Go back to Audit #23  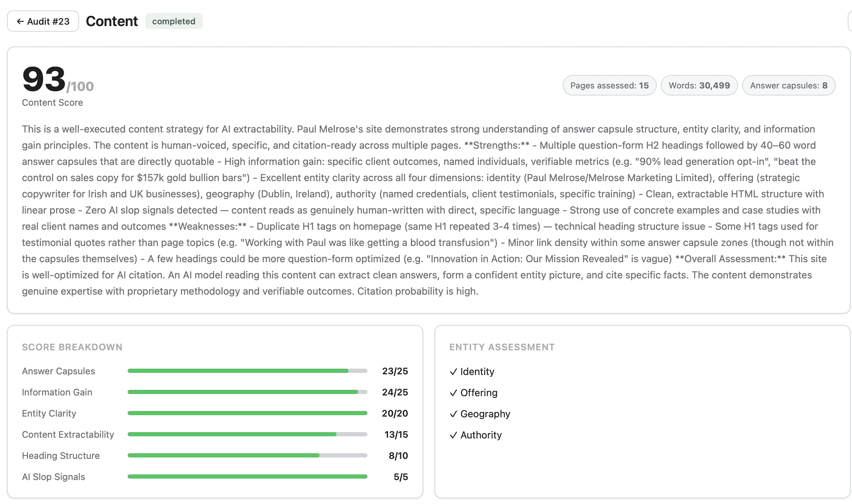(43, 21)
